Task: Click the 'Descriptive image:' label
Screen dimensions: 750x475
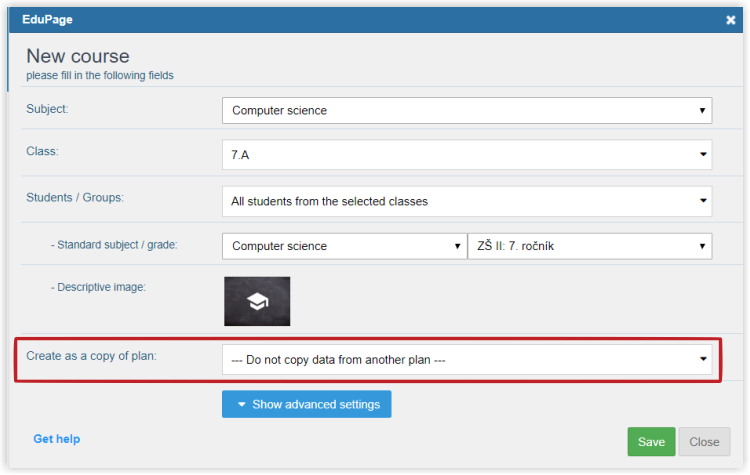Action: (98, 287)
